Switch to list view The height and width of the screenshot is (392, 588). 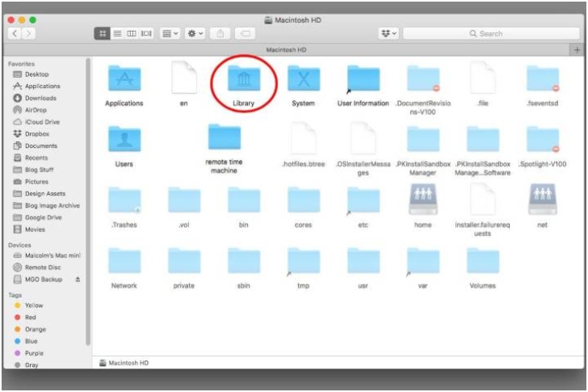click(117, 33)
